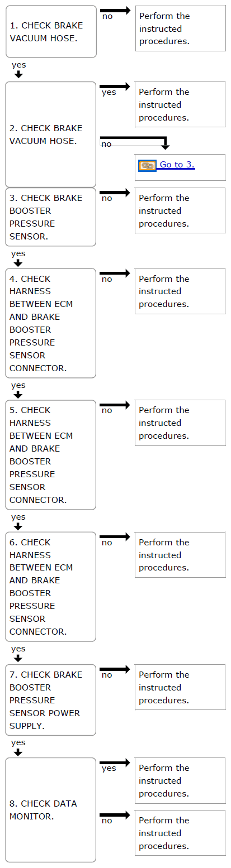Select step 6 Check Harness box
This screenshot has height=868, width=231.
point(51,587)
